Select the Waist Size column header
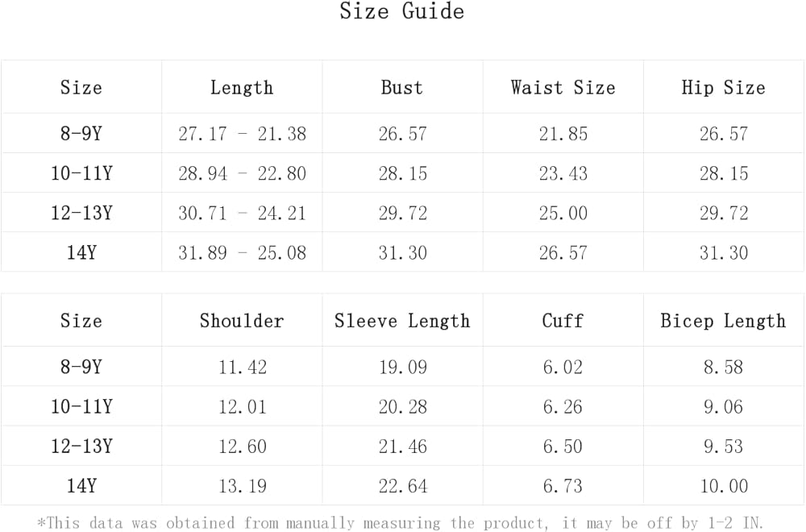The image size is (806, 532). (563, 88)
